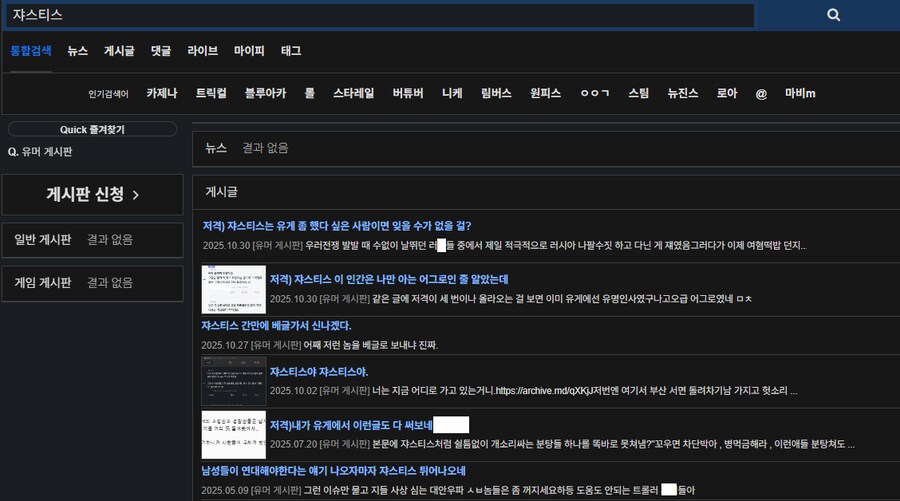Click the 게시글 results heading
This screenshot has width=900, height=501.
point(221,192)
